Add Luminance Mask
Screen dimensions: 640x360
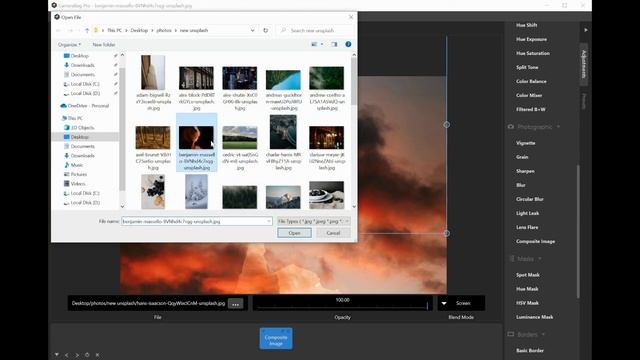click(534, 317)
